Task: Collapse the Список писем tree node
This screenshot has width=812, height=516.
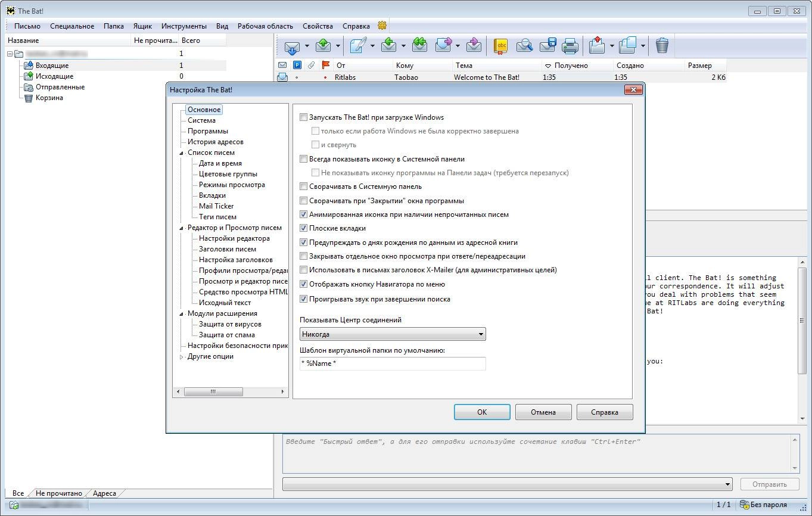Action: 182,153
